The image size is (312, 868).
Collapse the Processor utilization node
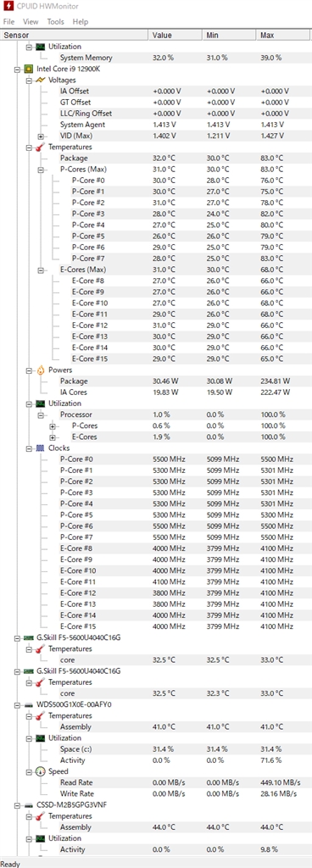41,415
